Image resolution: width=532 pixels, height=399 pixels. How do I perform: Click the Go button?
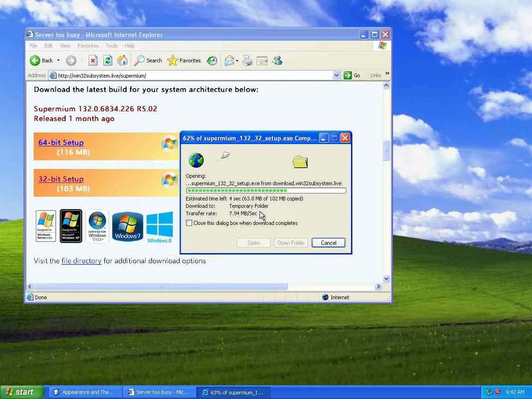point(352,75)
